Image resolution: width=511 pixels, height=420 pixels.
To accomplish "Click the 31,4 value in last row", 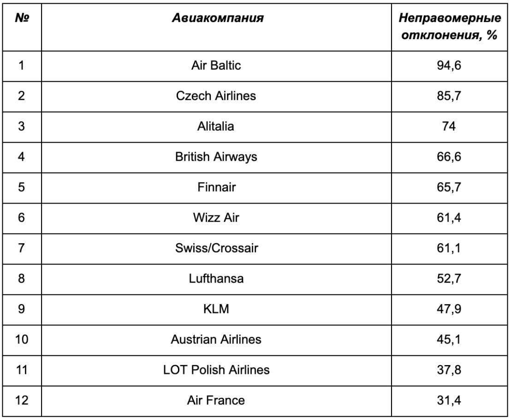I will (x=449, y=401).
